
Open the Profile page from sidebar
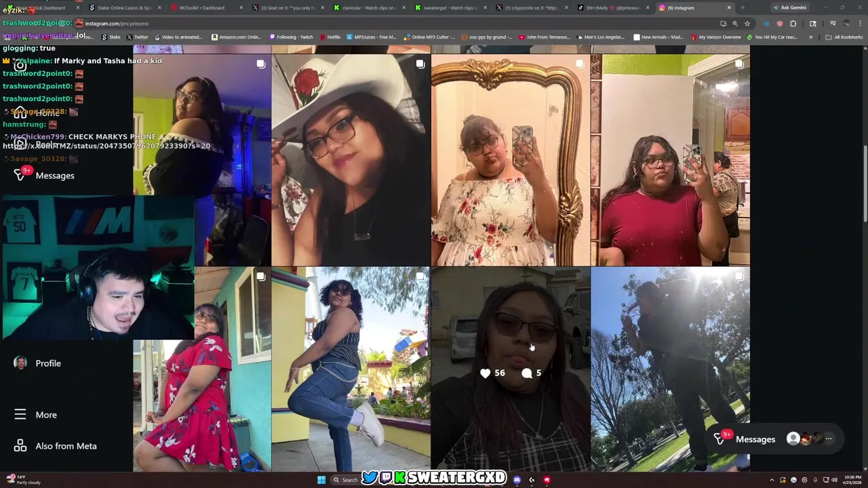click(37, 363)
